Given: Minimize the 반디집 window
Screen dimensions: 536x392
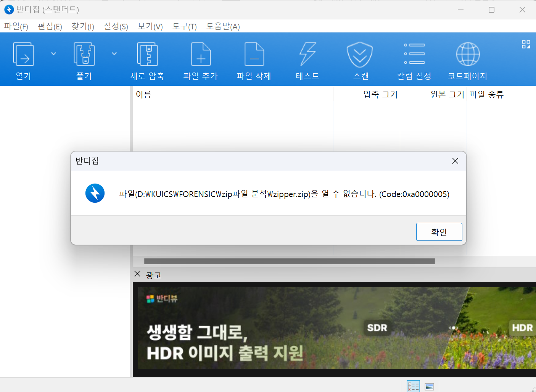Looking at the screenshot, I should pos(461,10).
